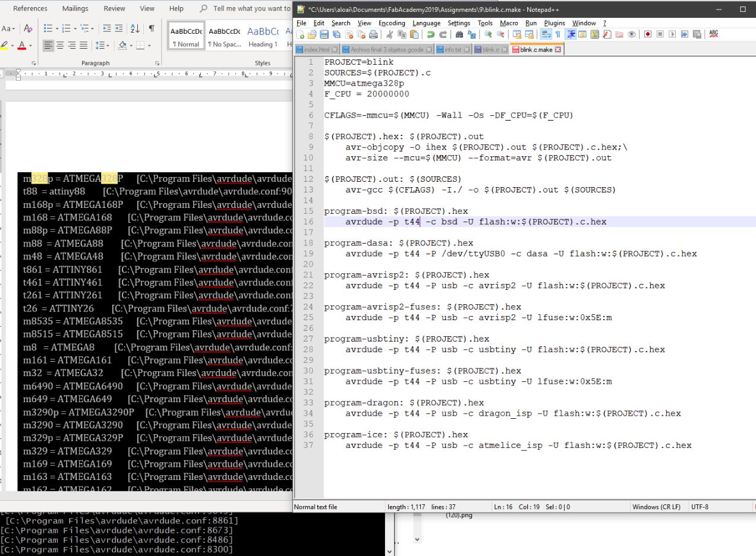The width and height of the screenshot is (756, 556).
Task: Start macro recording with red record icon
Action: point(648,34)
